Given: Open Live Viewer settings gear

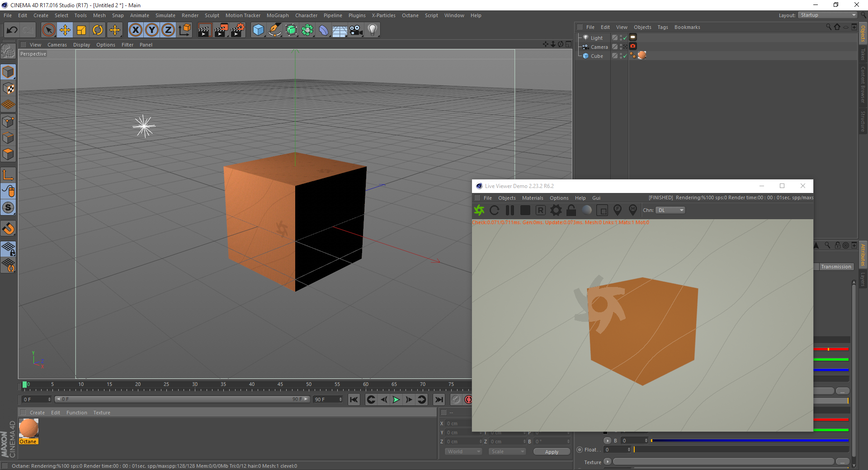Looking at the screenshot, I should click(556, 210).
